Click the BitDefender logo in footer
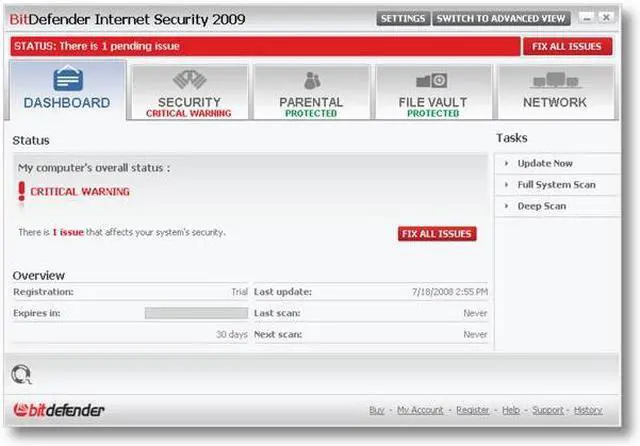Screen dimensions: 640x446 point(59,410)
